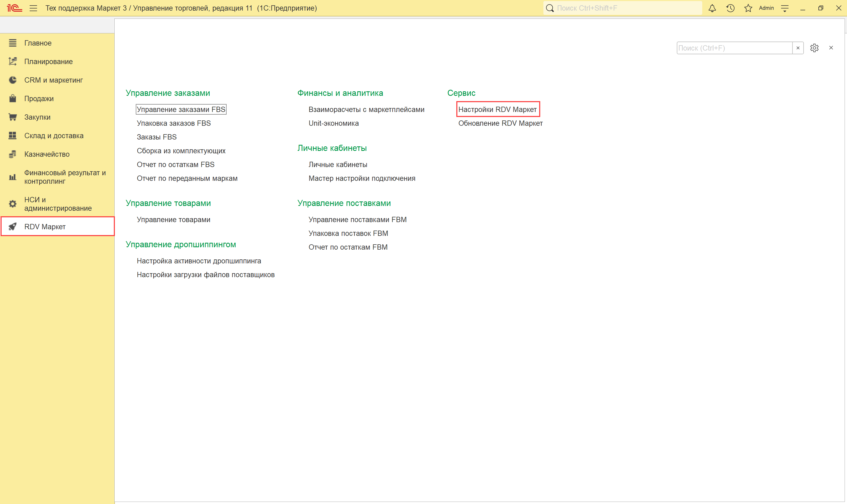Click the Поиск (Ctrl+F) input field
This screenshot has width=847, height=504.
click(733, 48)
